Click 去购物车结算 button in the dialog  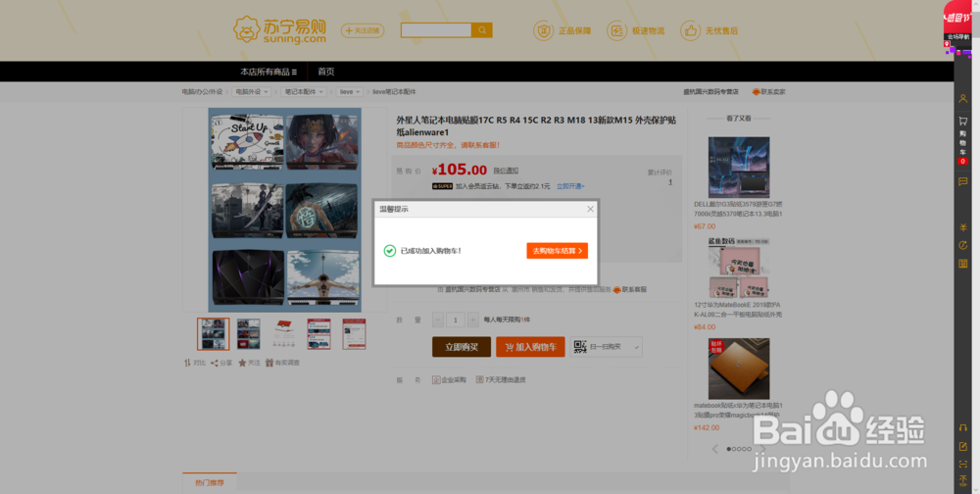[558, 251]
